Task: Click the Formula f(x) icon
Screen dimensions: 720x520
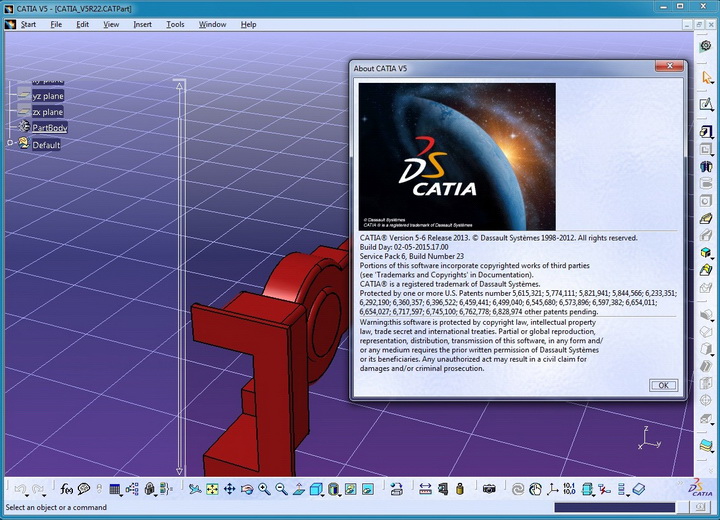Action: click(67, 489)
